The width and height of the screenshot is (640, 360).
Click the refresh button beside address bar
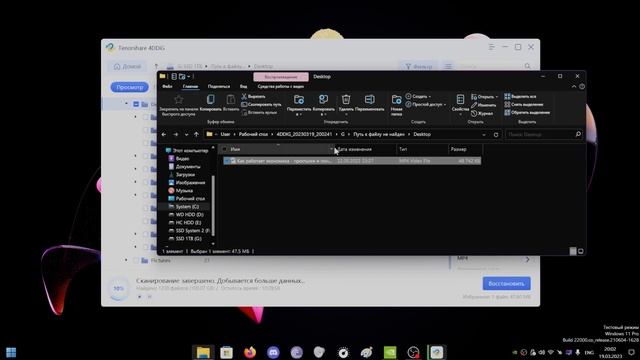[496, 134]
